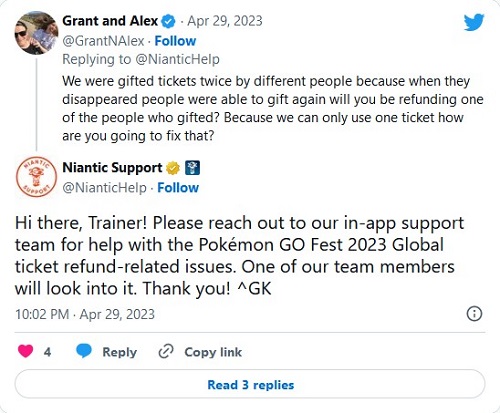Open the Niantic Support display name
The width and height of the screenshot is (500, 413).
point(112,167)
